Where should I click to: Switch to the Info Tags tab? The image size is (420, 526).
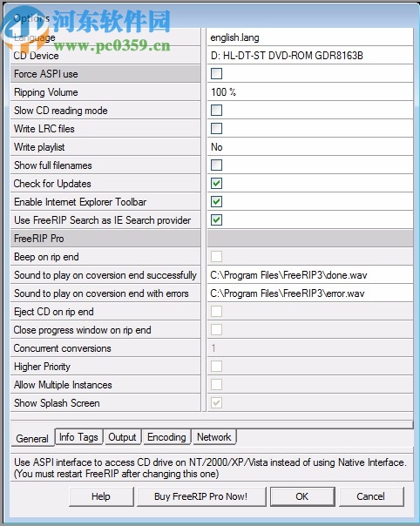(78, 437)
